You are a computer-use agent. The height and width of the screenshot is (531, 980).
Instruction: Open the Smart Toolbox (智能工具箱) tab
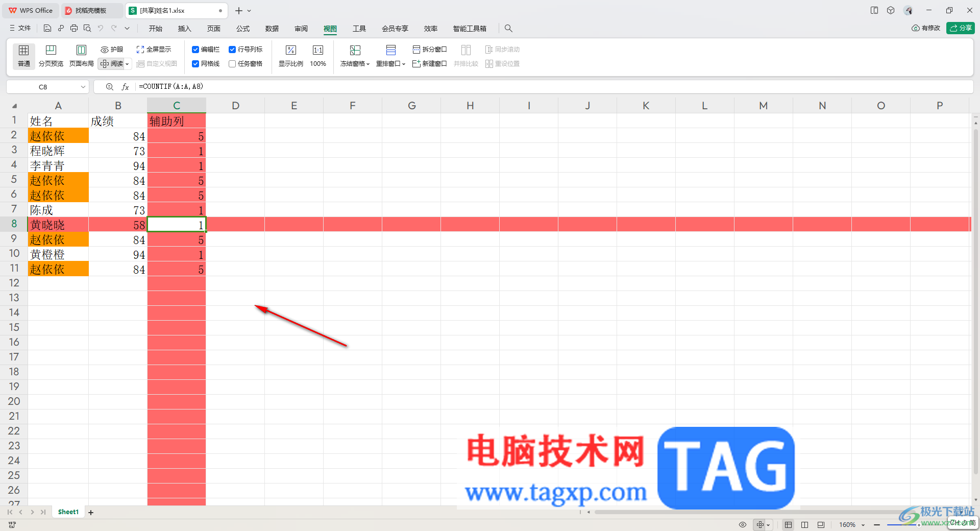tap(470, 29)
